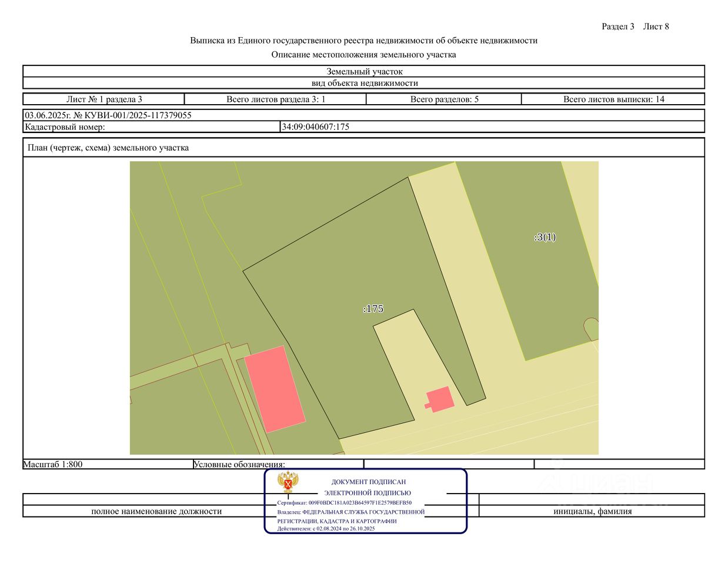Select cadastral number value 34:09:040607:175
Viewport: 728px width, 563px height.
[316, 126]
